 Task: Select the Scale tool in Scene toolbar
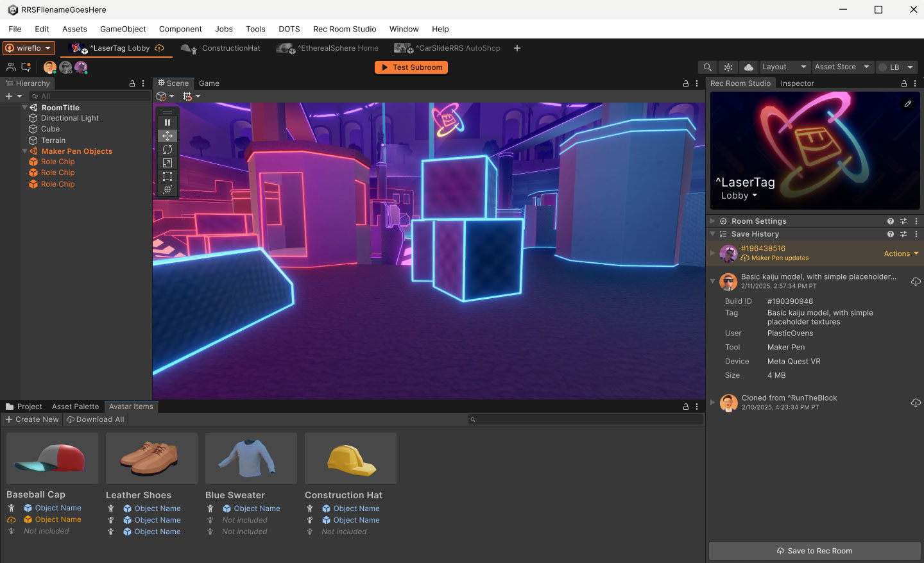[x=167, y=163]
